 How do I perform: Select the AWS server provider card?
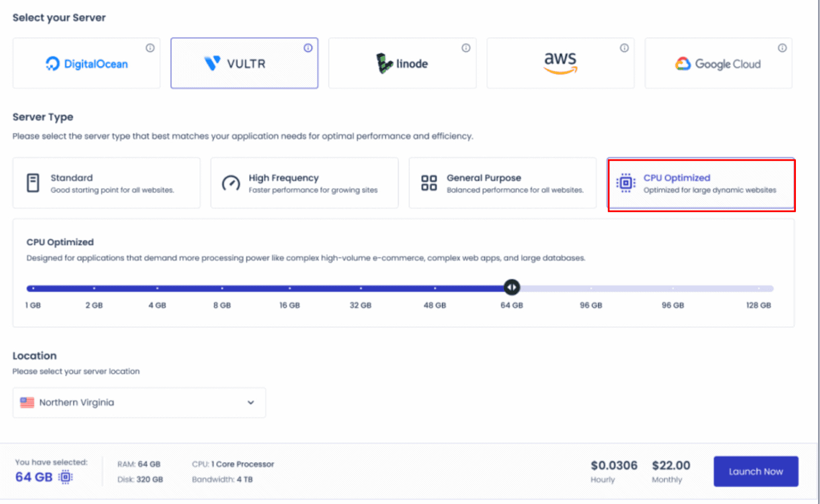pos(560,64)
